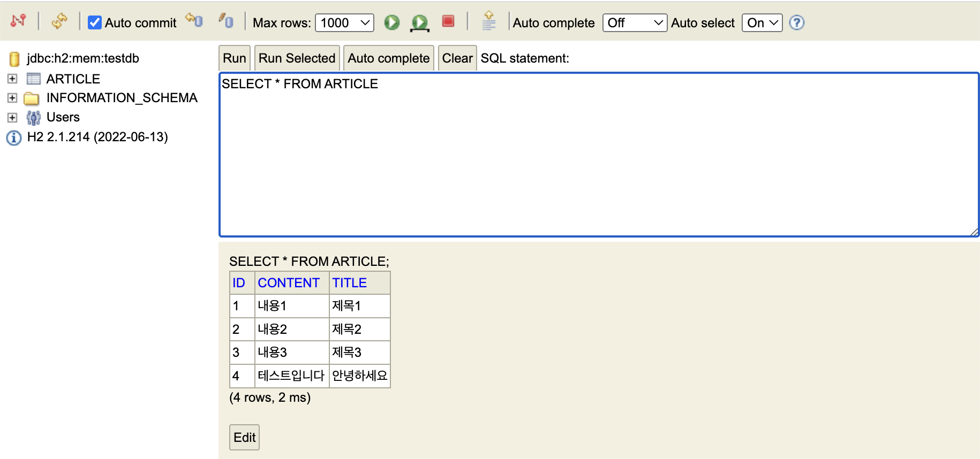Click the Clear button

(x=457, y=58)
